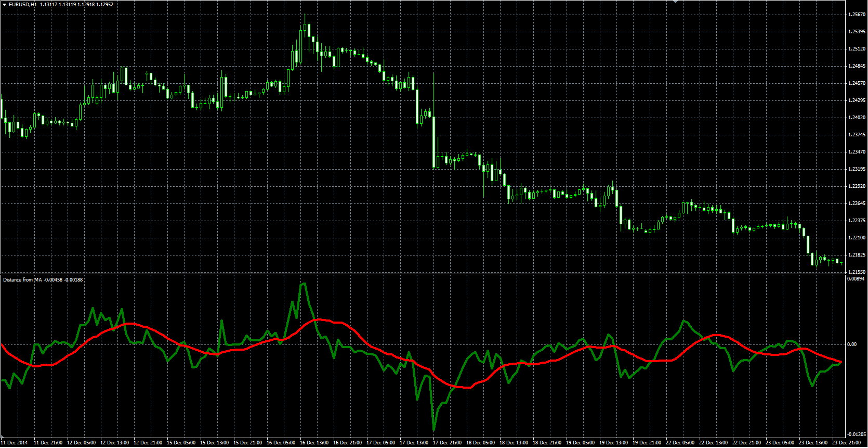Click price label 1.23195 on the scale
868x448 pixels.
click(x=857, y=169)
